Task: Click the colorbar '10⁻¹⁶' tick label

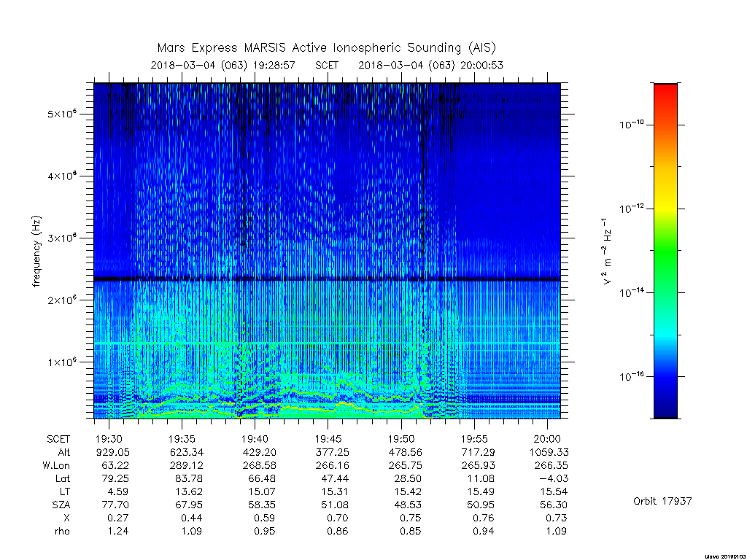Action: 631,376
